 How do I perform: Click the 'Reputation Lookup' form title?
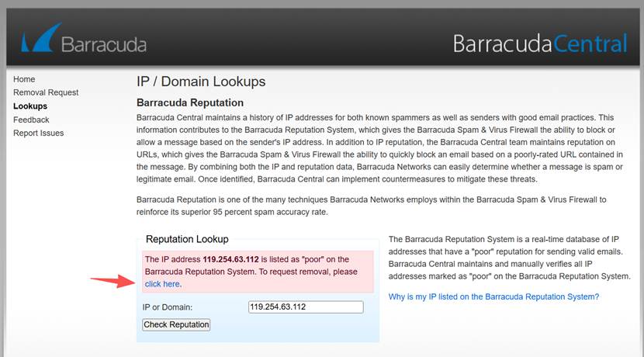(x=187, y=239)
